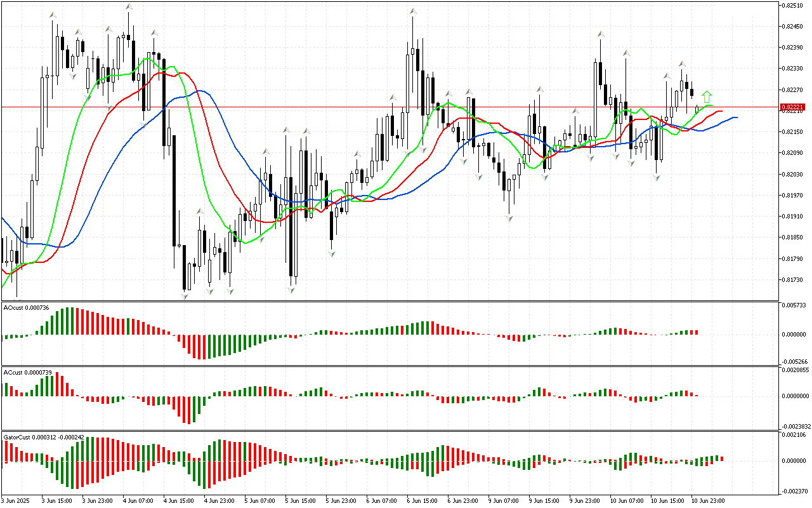Click the right end of the blue Alligator line
Viewport: 812px width, 508px height.
[x=736, y=117]
